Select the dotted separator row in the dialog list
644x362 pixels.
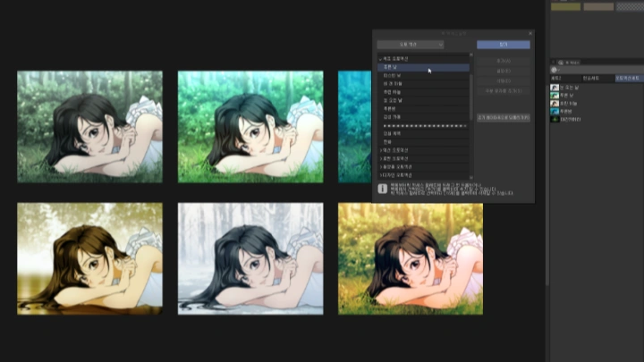click(x=423, y=126)
